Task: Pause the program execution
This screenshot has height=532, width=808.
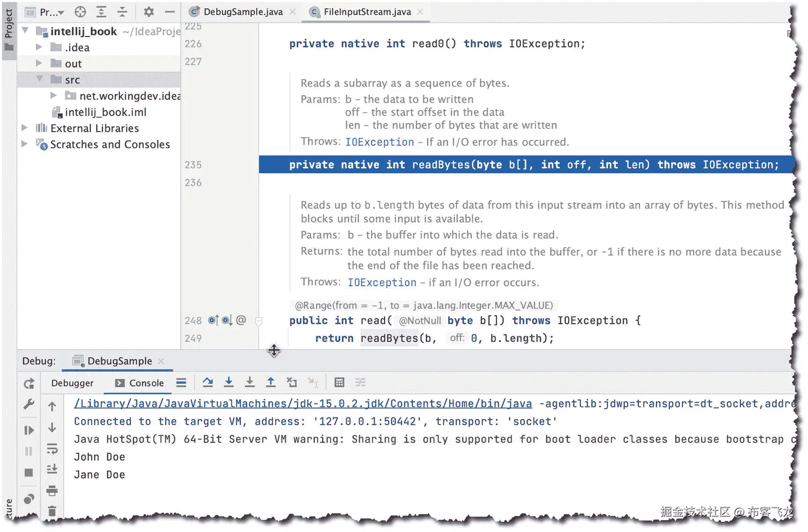Action: coord(29,451)
